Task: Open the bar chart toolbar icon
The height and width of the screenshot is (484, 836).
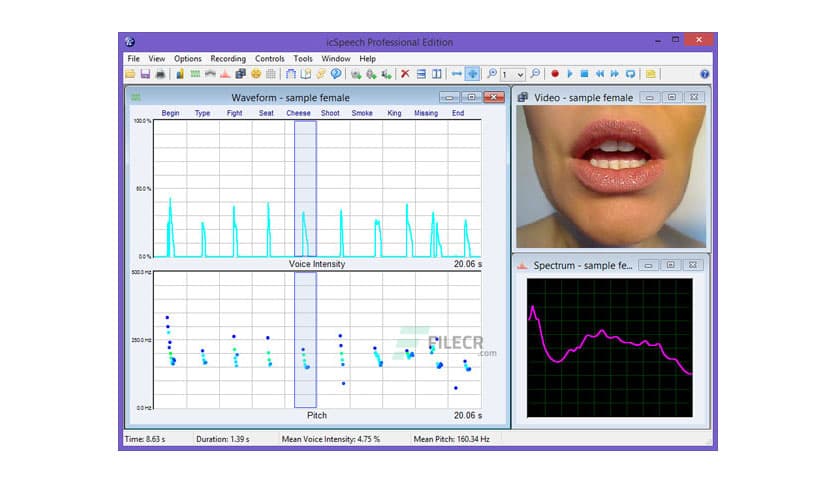Action: tap(180, 74)
